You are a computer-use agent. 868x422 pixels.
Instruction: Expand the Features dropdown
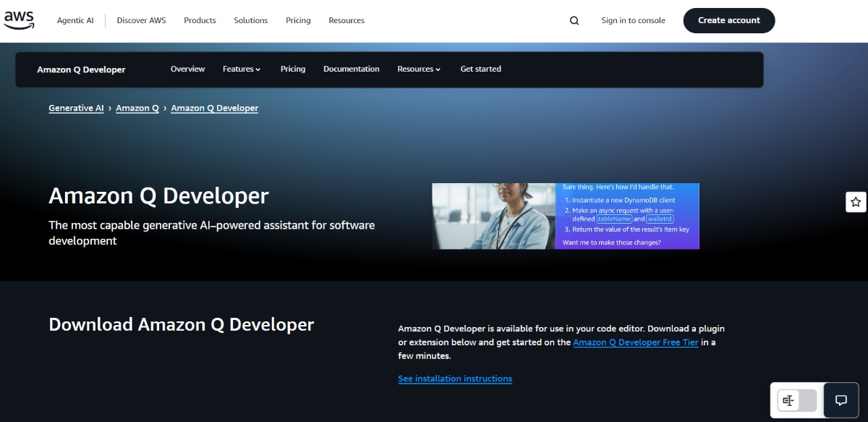[x=242, y=69]
